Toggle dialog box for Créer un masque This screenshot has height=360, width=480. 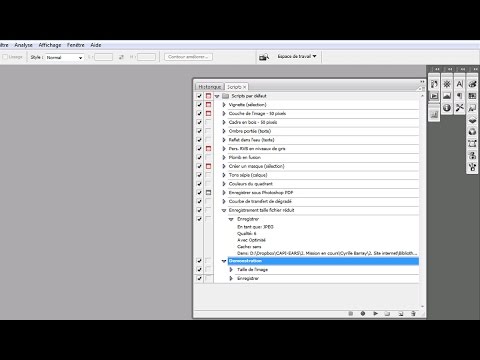click(x=208, y=166)
